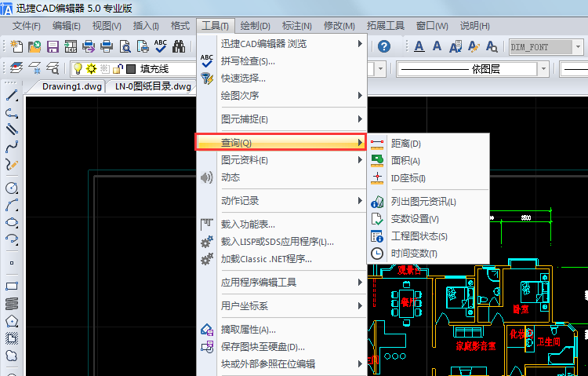The width and height of the screenshot is (588, 376).
Task: Open the 拓展工具 menu
Action: [x=386, y=26]
